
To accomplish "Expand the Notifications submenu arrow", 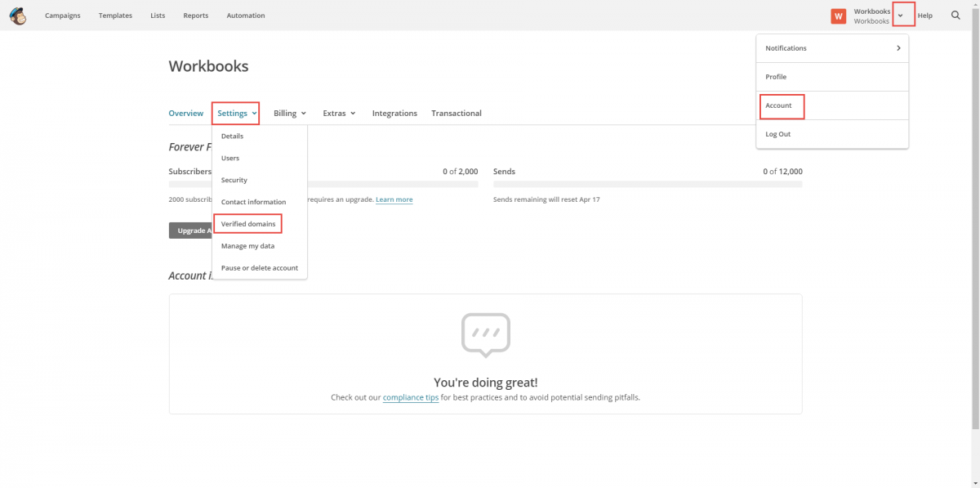I will (x=898, y=48).
